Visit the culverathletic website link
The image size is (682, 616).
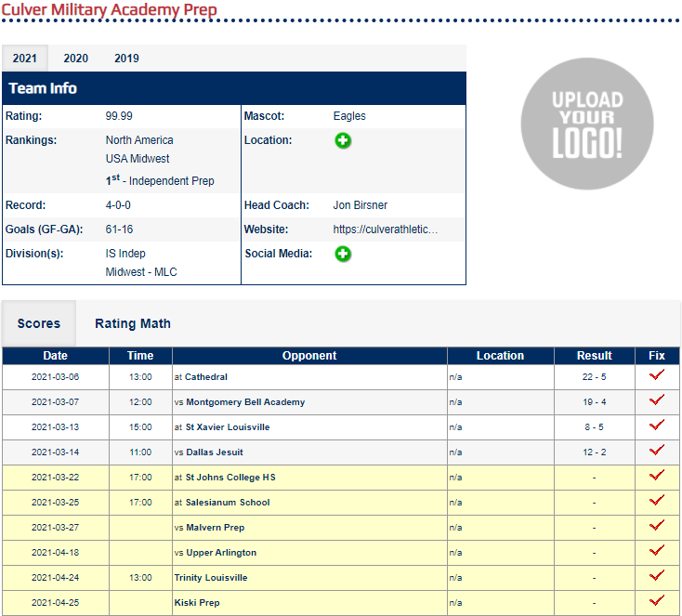click(x=386, y=229)
